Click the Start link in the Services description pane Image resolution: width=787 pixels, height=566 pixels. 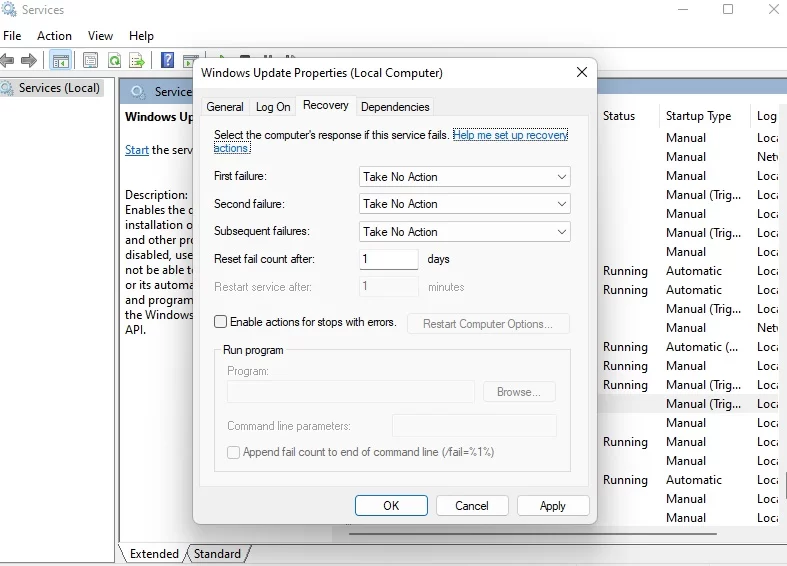point(137,150)
